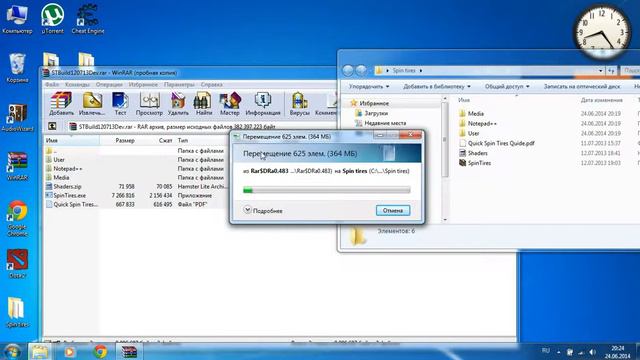Viewport: 640px width, 360px height.
Task: Click the Тест icon in WinRAR toolbar
Action: 120,104
